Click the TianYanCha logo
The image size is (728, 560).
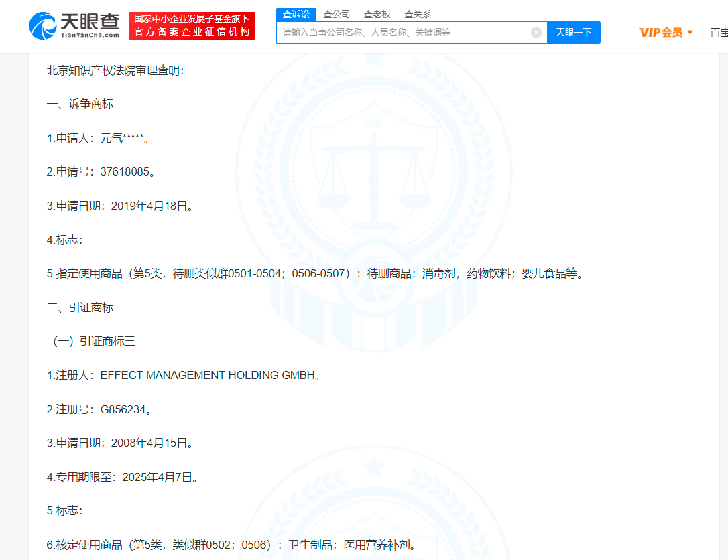(74, 26)
